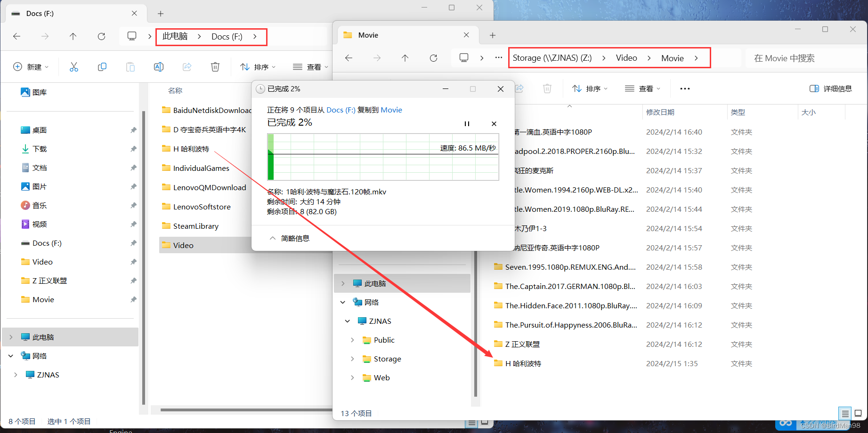Sort Movie list by 修改日期 column
Screen dimensions: 868x433
pos(660,112)
